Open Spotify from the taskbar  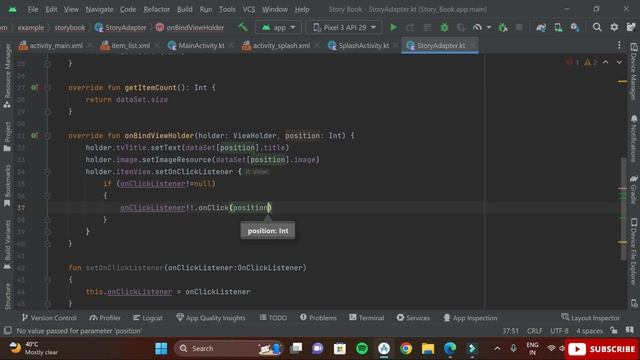(x=362, y=349)
